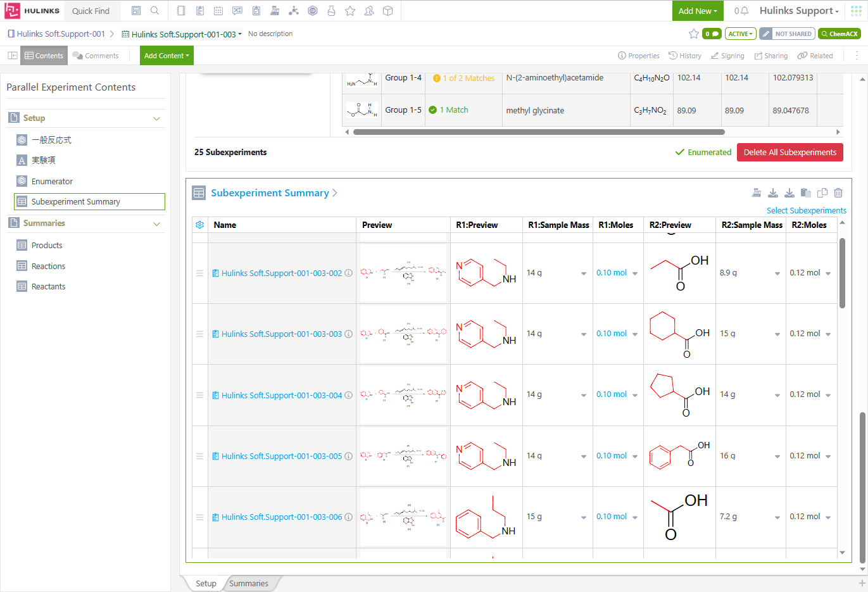Open the comments count badge
The image size is (868, 592).
[712, 34]
